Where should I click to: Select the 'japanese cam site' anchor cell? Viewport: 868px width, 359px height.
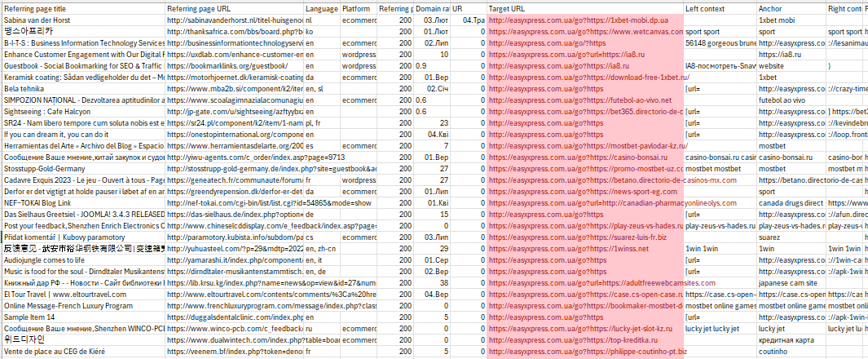(791, 282)
